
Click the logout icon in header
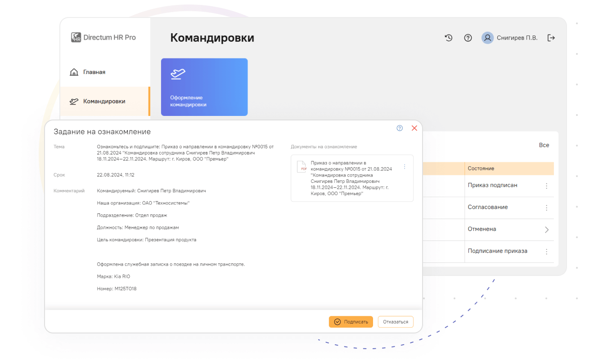point(551,38)
